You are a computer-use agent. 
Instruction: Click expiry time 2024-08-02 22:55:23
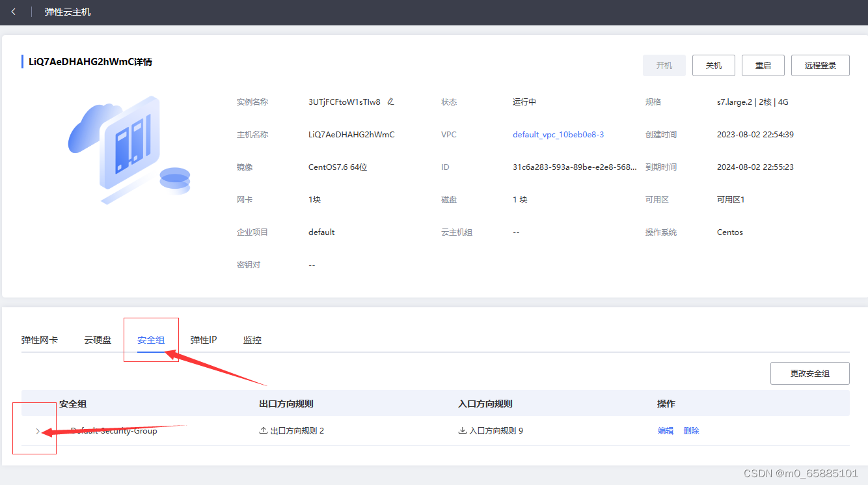[x=755, y=167]
